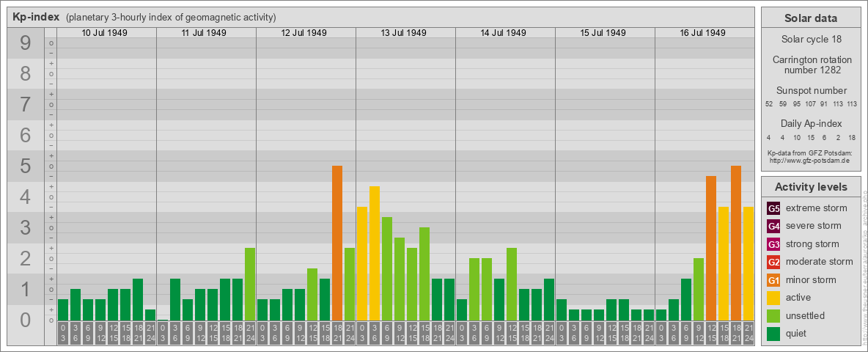Screen dimensions: 868x352
Task: Click the '16 Jul 1949' date header
Action: [702, 33]
